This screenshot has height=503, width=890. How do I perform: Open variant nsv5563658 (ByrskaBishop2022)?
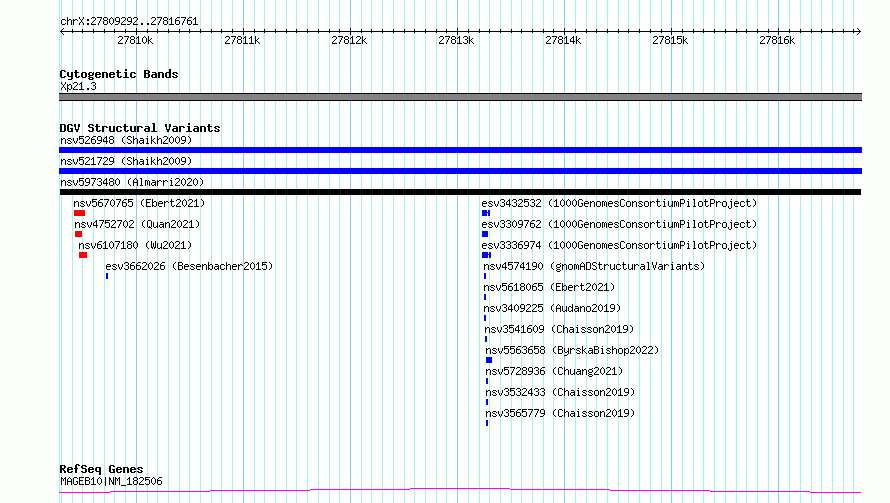pyautogui.click(x=572, y=350)
